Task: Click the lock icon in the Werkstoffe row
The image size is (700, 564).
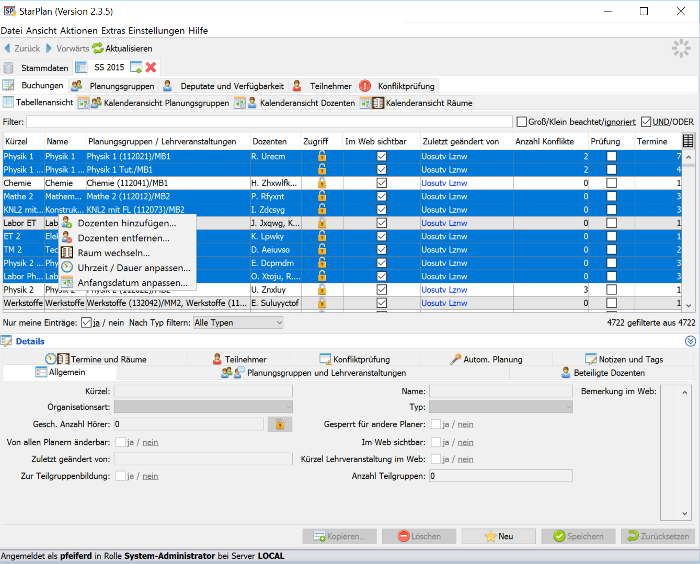Action: pyautogui.click(x=321, y=303)
